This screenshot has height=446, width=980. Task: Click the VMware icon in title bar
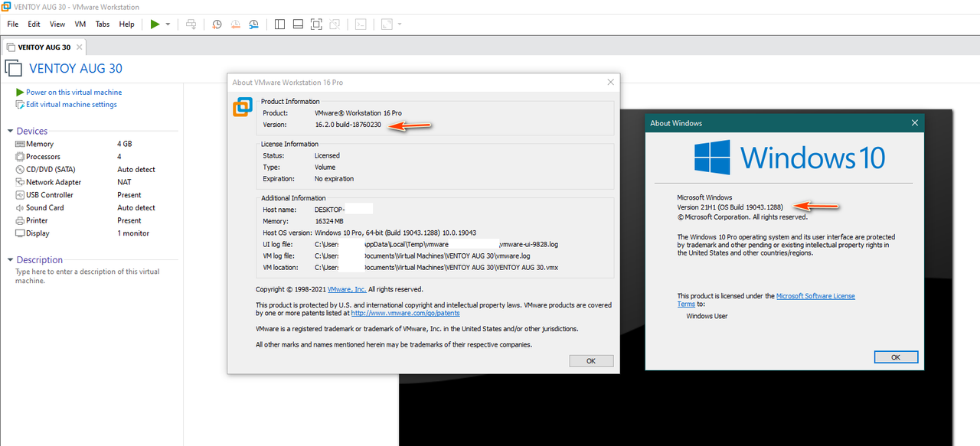click(7, 6)
